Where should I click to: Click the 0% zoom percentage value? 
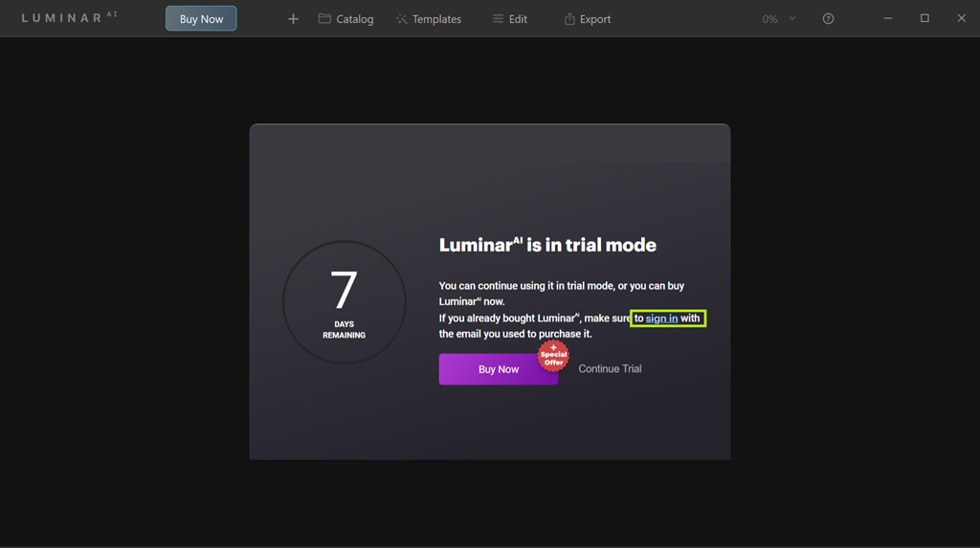coord(769,19)
